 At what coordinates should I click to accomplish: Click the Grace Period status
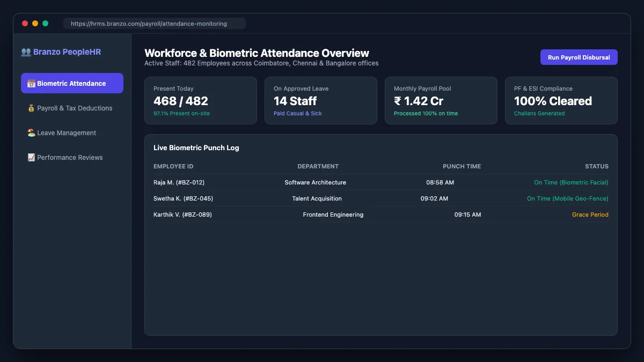point(590,215)
